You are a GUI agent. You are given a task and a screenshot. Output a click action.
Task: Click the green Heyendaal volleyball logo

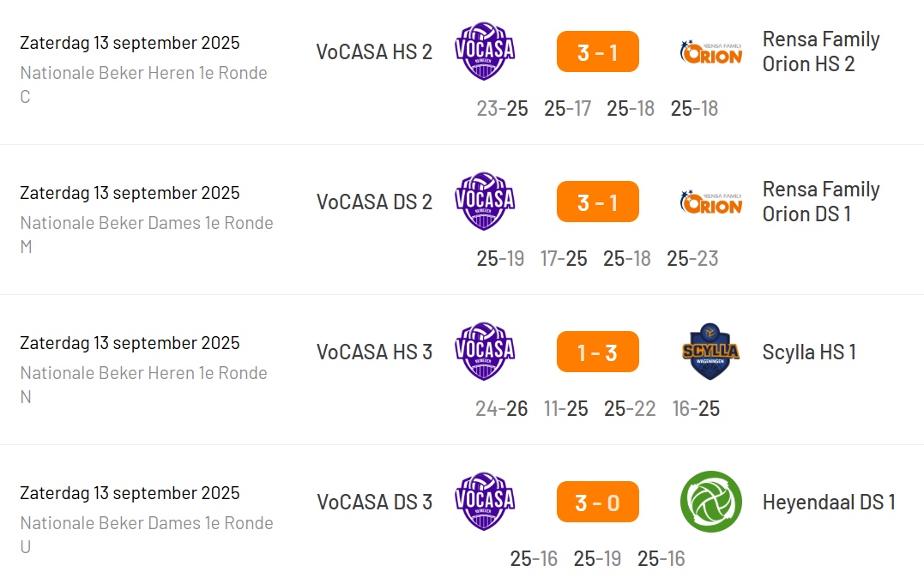tap(710, 502)
